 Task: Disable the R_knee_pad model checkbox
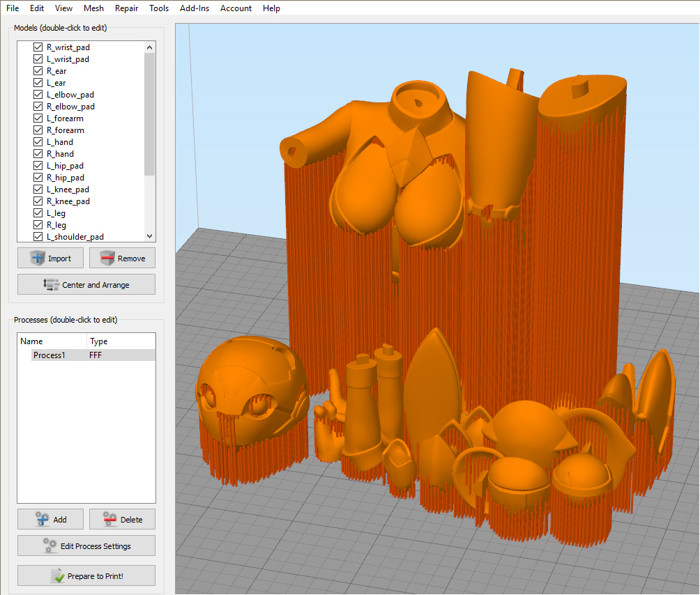[38, 201]
